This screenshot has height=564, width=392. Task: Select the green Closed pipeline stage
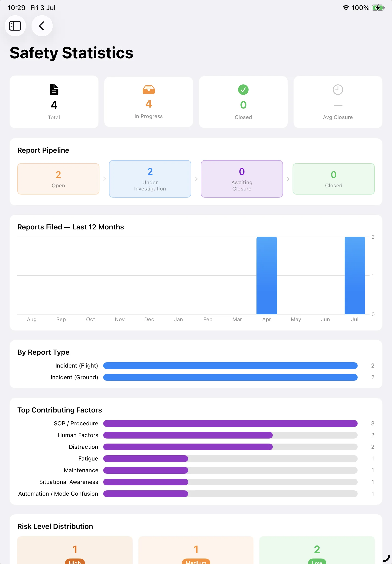(333, 179)
